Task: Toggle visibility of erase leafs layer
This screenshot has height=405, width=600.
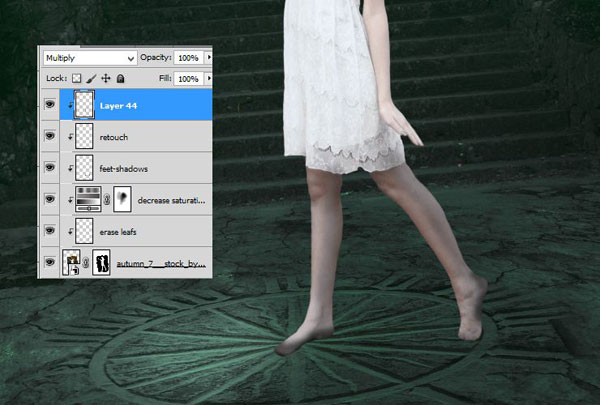Action: pyautogui.click(x=50, y=231)
